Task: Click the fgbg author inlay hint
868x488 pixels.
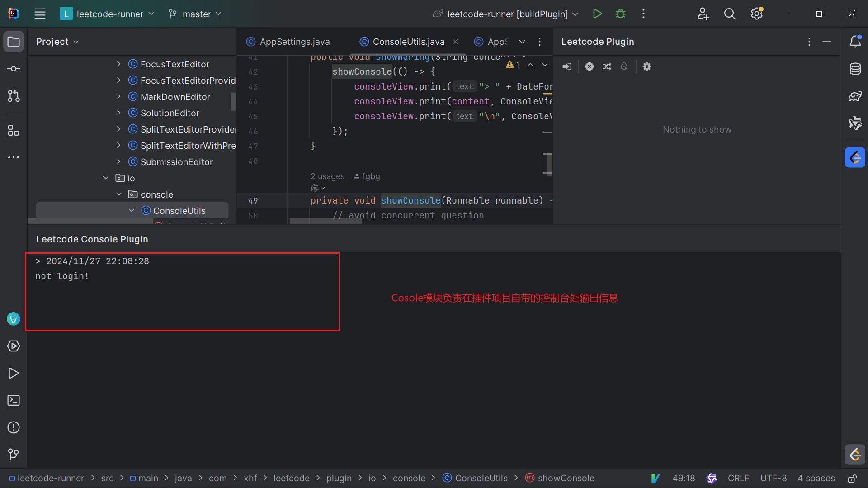Action: point(367,176)
